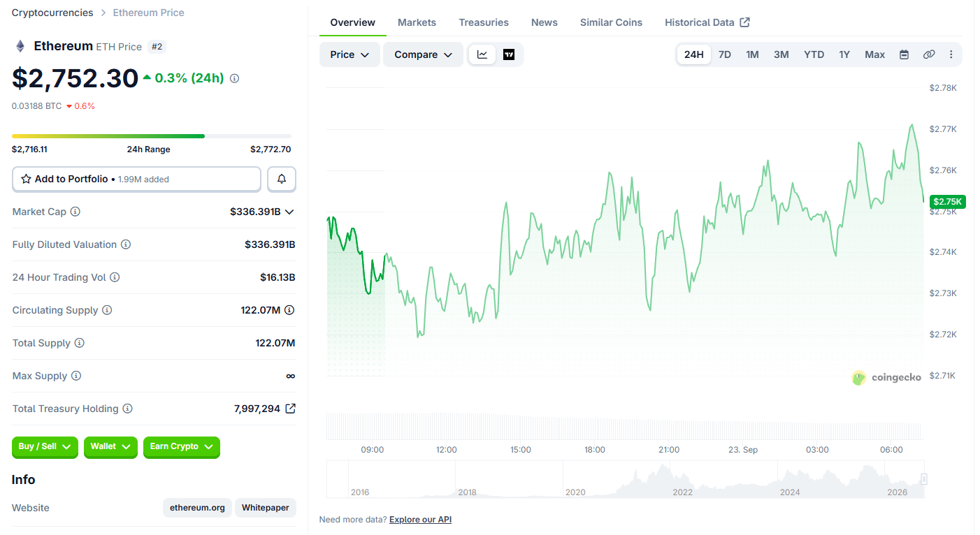Select the 1Y time range
The image size is (980, 535).
click(844, 54)
